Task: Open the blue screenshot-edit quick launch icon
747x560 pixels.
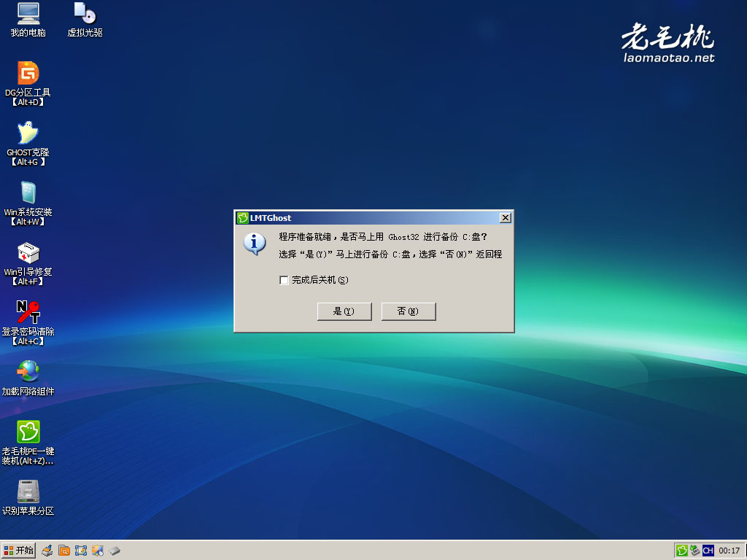Action: [80, 551]
